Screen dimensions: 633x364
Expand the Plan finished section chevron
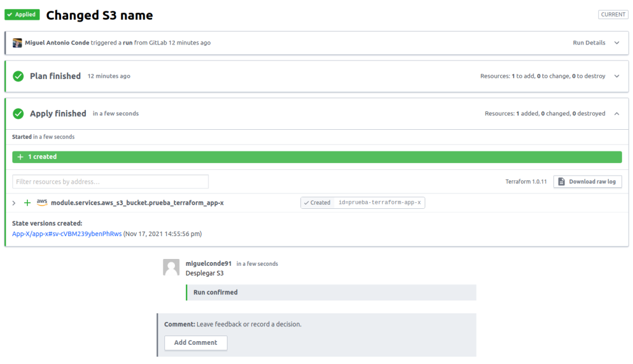point(616,76)
